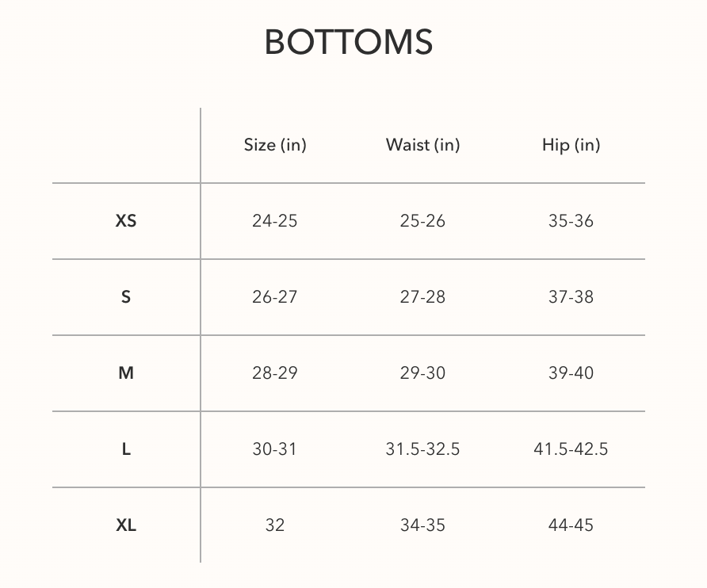Screen dimensions: 707x588
Task: Select the XL size value 32
Action: [275, 525]
